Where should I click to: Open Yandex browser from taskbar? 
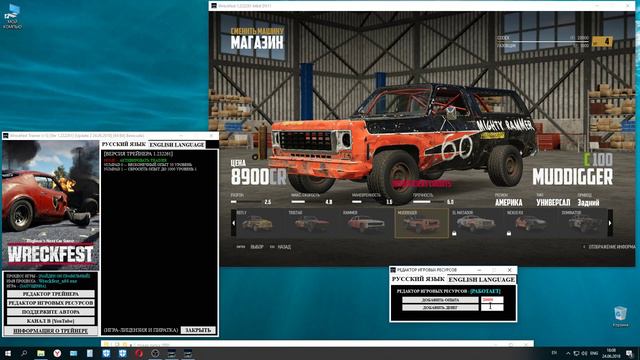click(x=57, y=353)
